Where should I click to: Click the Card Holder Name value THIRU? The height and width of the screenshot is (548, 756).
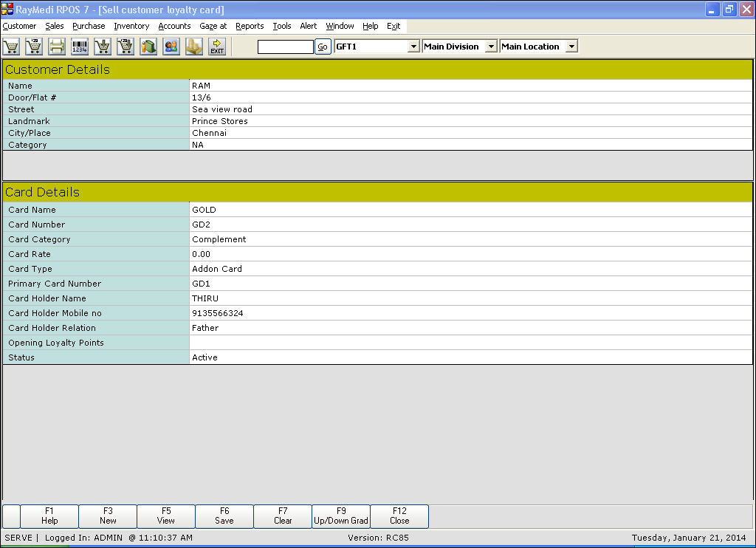[x=205, y=298]
